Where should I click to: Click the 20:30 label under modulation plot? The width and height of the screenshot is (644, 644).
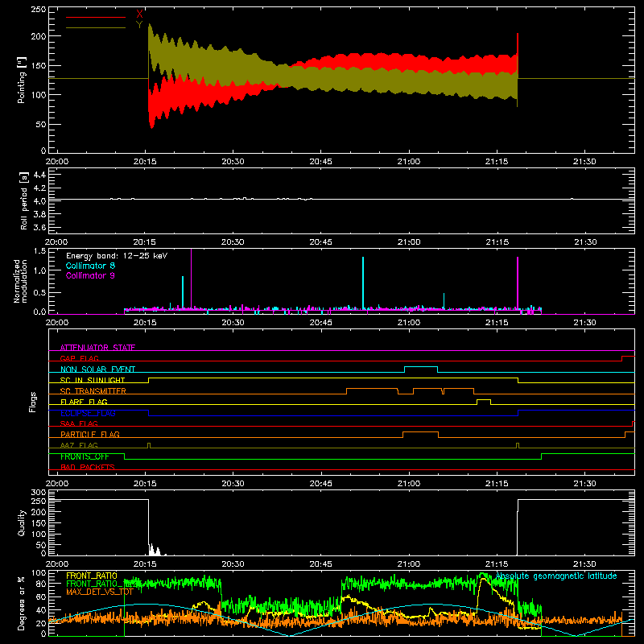click(x=233, y=323)
